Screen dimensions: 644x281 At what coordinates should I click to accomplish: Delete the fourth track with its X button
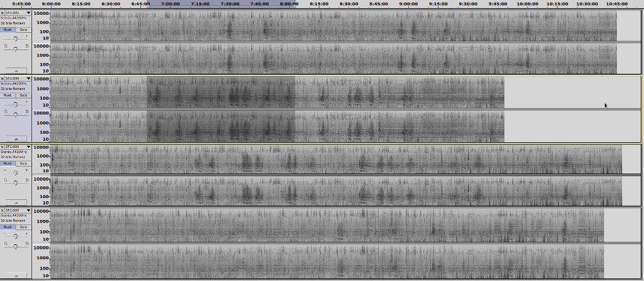3,210
